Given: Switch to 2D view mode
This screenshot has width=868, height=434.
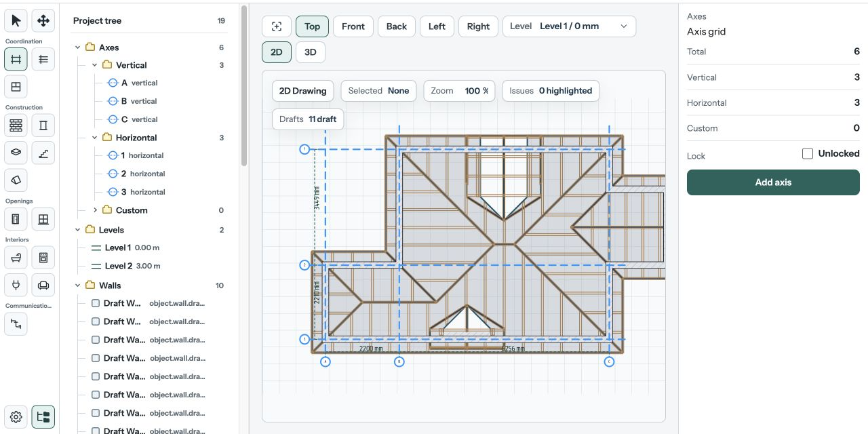Looking at the screenshot, I should click(277, 52).
